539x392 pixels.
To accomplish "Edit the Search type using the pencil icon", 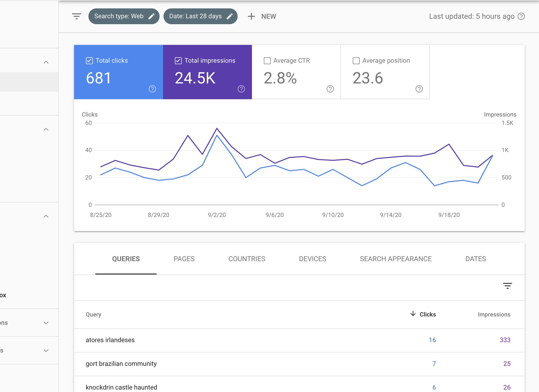I will [x=152, y=16].
